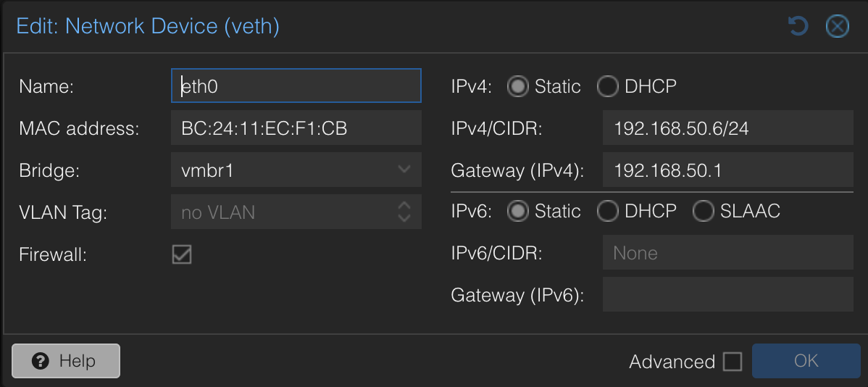This screenshot has height=387, width=868.
Task: Toggle the Firewall checkbox
Action: click(x=182, y=254)
